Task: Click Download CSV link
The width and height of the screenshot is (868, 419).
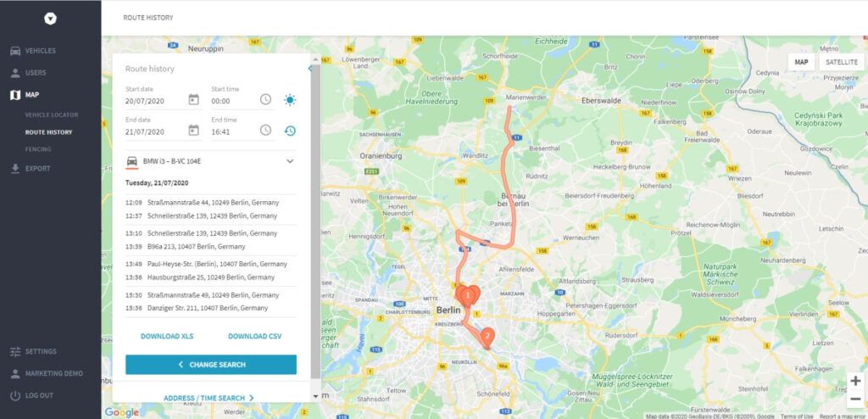Action: click(x=254, y=337)
